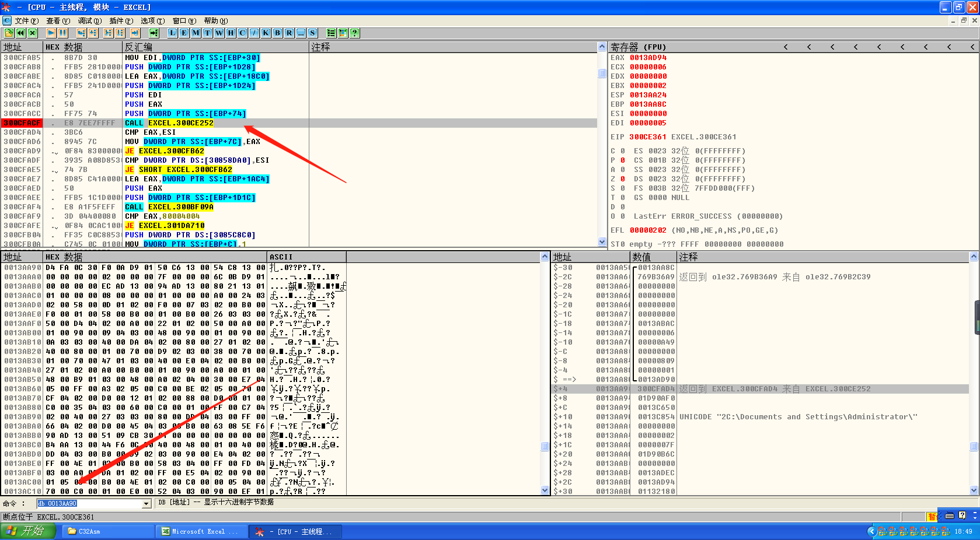Click the Trace over toolbar icon
980x540 pixels.
pyautogui.click(x=120, y=33)
